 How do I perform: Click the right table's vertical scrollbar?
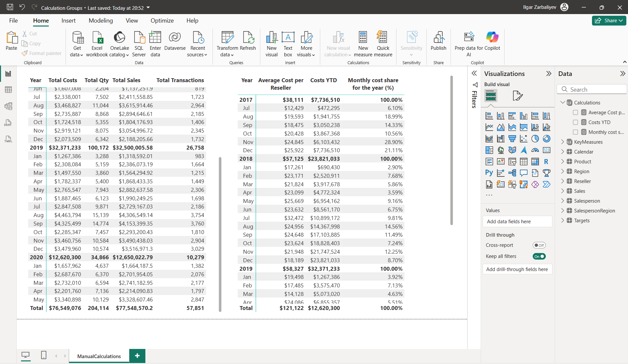pyautogui.click(x=452, y=150)
